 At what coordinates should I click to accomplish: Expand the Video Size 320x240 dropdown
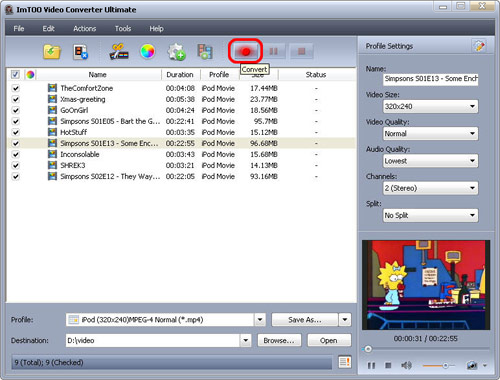(431, 106)
